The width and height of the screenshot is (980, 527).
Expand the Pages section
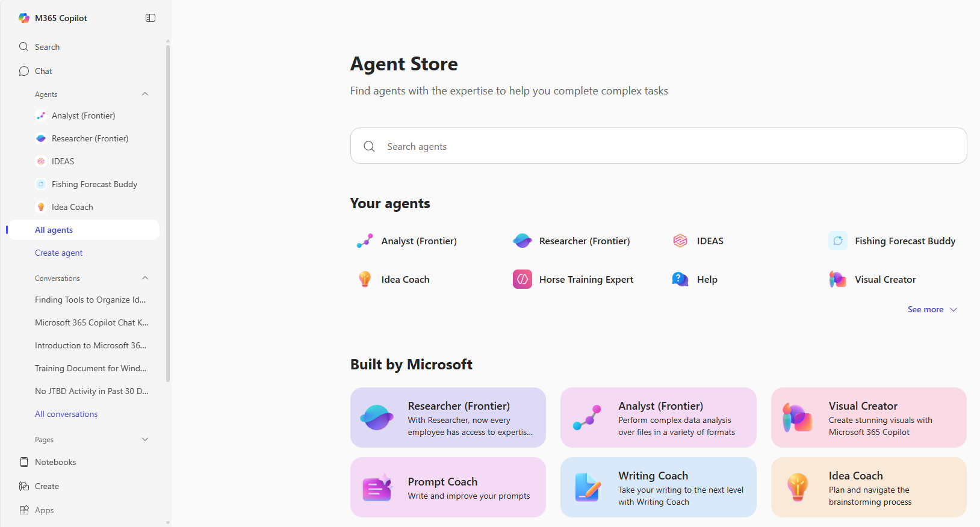[x=144, y=439]
